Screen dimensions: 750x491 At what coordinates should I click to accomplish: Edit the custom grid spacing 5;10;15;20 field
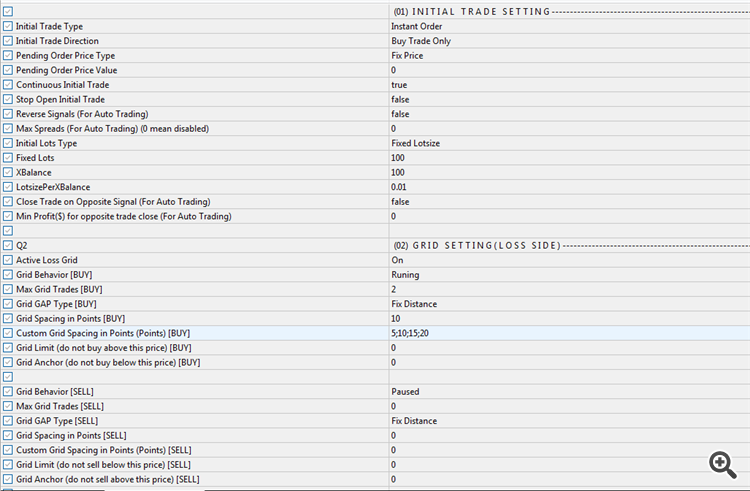(x=411, y=333)
